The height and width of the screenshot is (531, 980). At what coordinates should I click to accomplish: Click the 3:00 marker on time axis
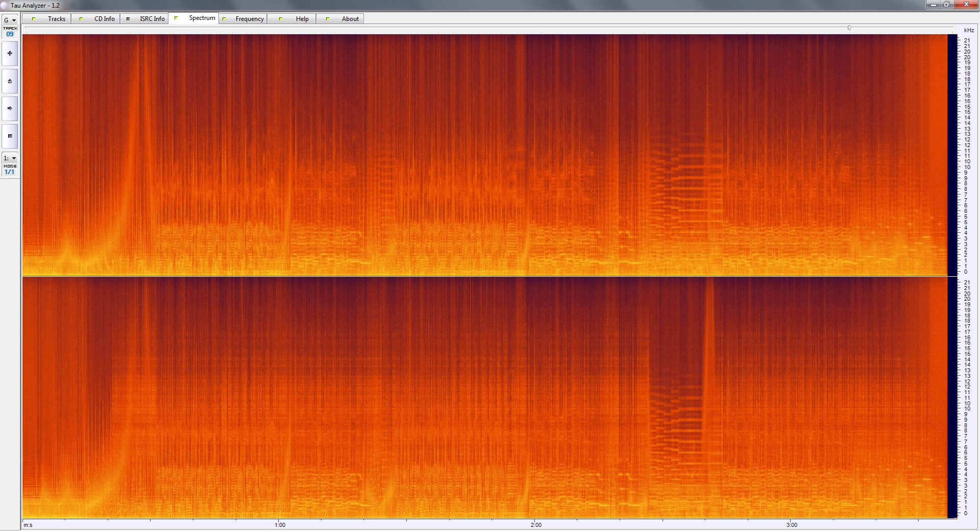tap(792, 525)
